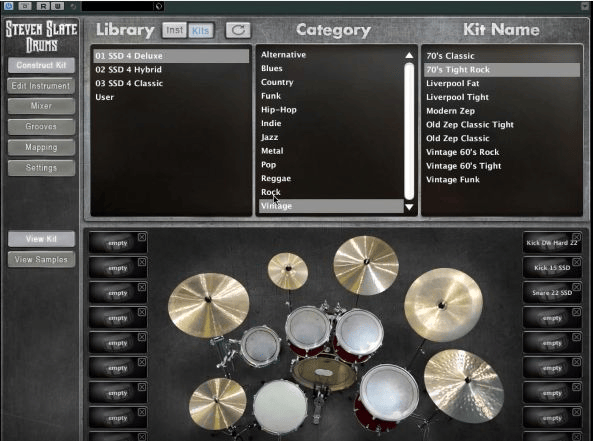Click the Steven Slate Drums logo

[x=41, y=36]
